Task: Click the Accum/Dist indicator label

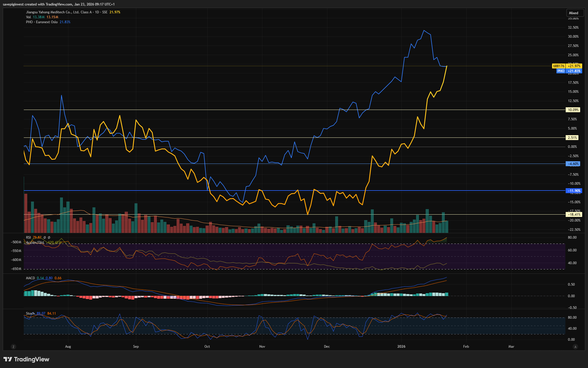Action: tap(35, 242)
